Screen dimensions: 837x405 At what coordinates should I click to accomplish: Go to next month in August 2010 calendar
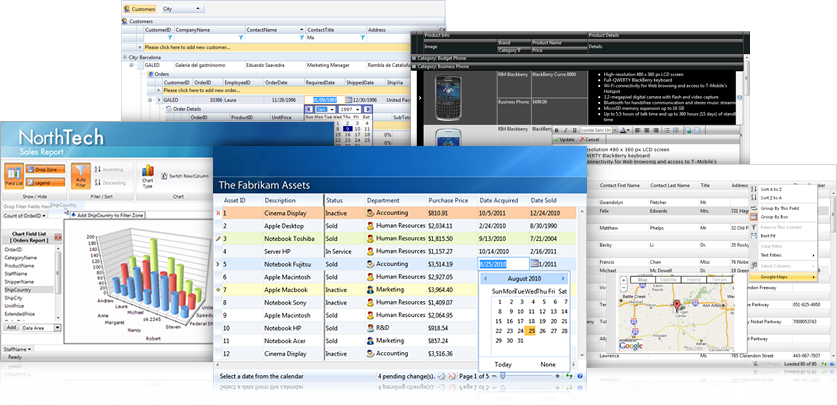(x=563, y=279)
